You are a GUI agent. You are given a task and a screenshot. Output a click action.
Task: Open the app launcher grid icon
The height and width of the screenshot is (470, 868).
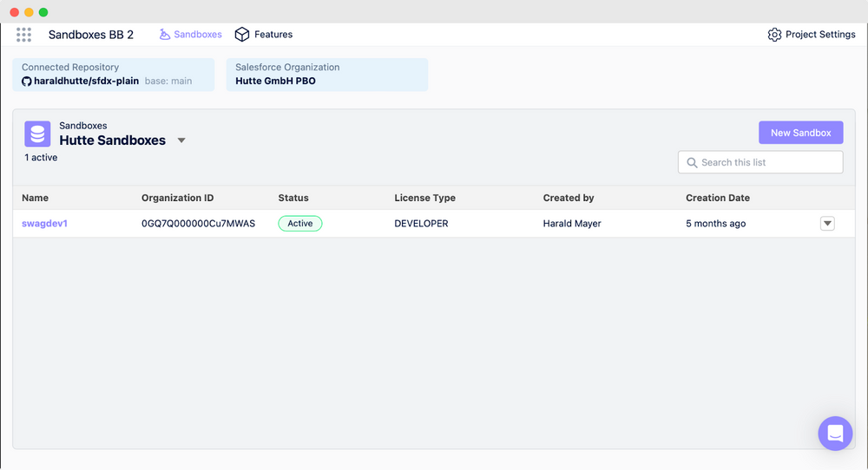(23, 35)
